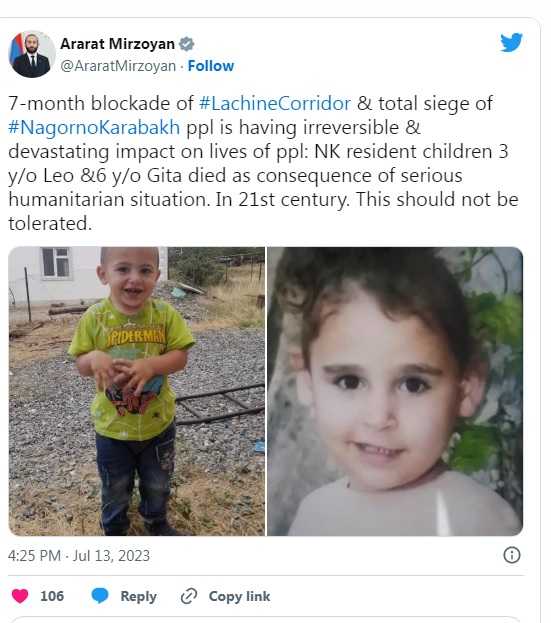
Task: Click the @AraratMirzoyan handle
Action: 118,66
